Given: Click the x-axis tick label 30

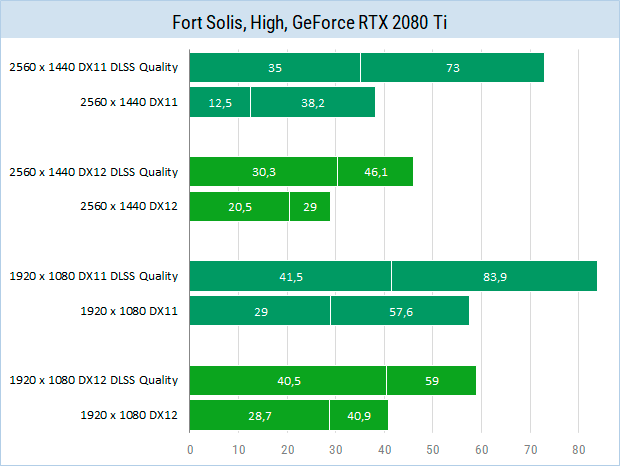Looking at the screenshot, I should coord(336,449).
